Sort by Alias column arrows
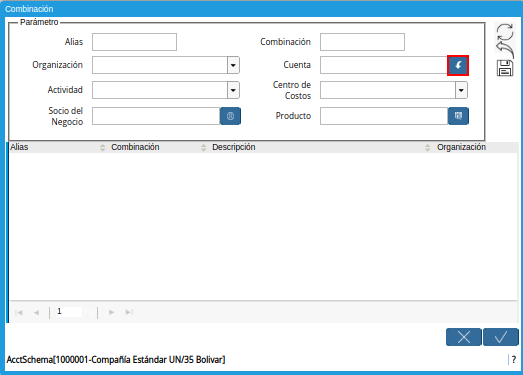This screenshot has height=375, width=523. pos(102,147)
